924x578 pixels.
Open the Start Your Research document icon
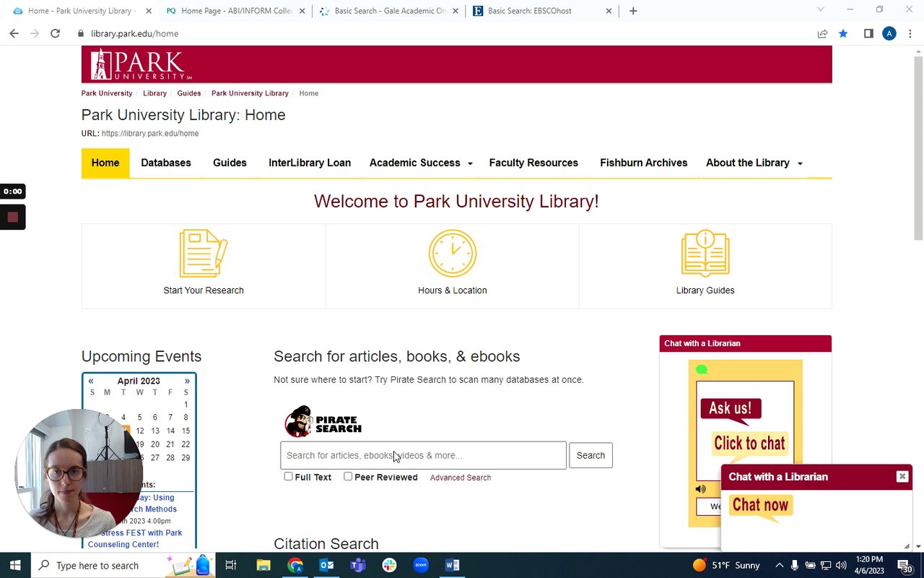(x=203, y=254)
